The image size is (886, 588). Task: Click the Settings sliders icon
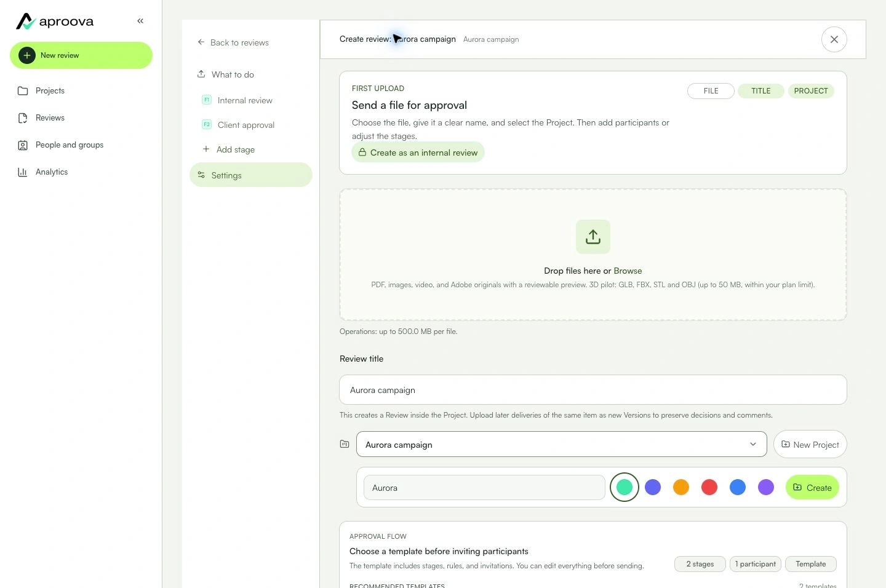coord(201,175)
